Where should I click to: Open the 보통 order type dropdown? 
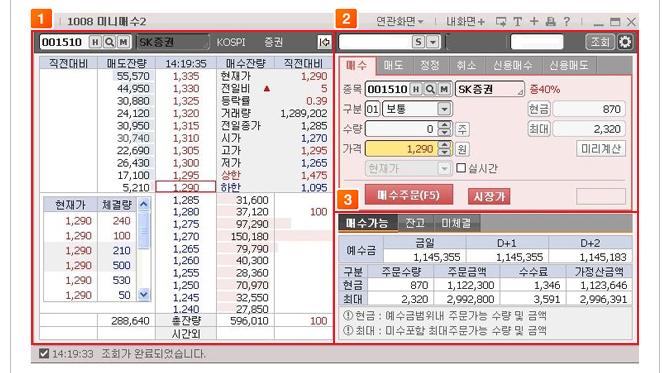click(x=444, y=109)
